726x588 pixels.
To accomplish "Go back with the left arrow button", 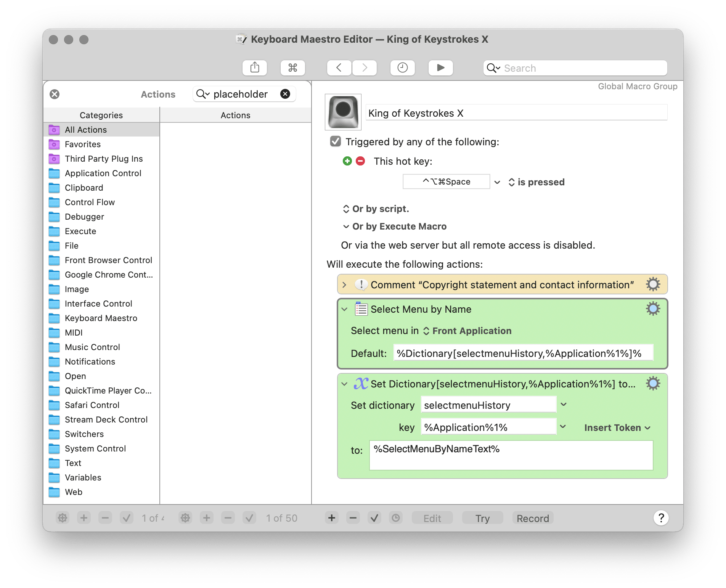I will click(x=339, y=68).
